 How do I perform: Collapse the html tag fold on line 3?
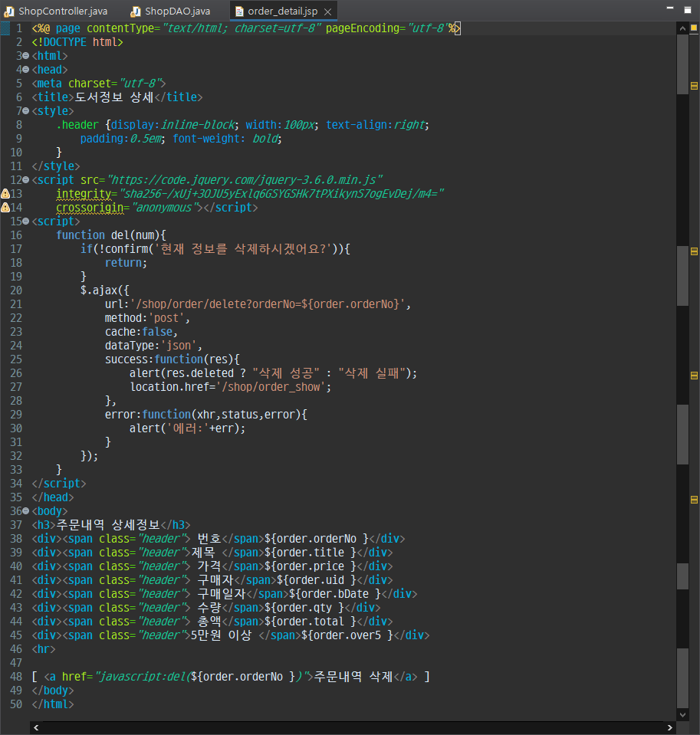point(26,56)
